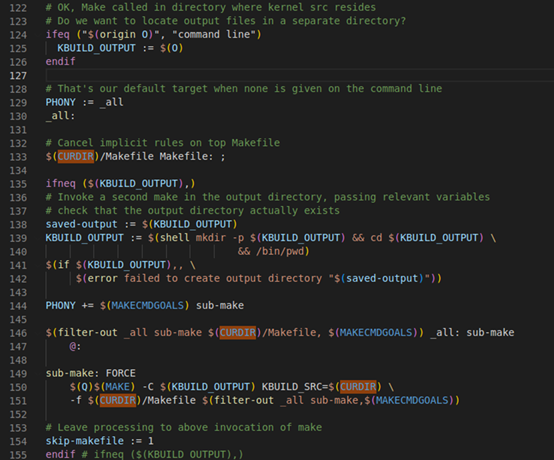
Task: Click line number 148 in the gutter
Action: coord(18,360)
